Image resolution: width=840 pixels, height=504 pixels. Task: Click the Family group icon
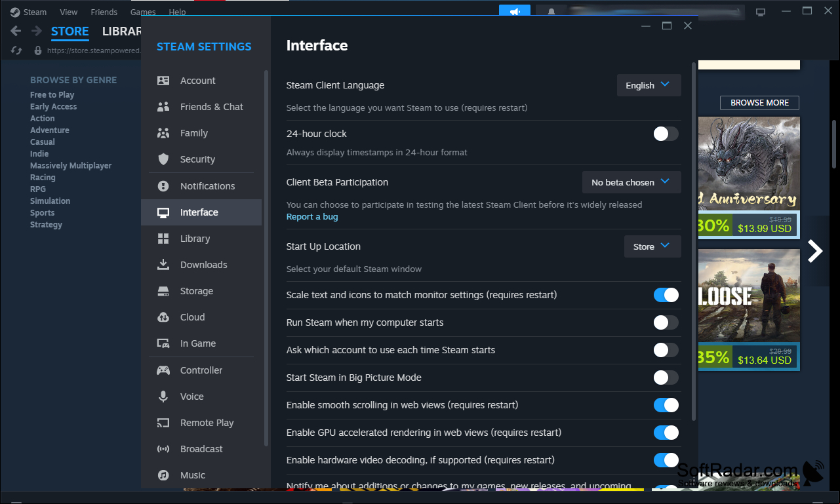pos(163,133)
